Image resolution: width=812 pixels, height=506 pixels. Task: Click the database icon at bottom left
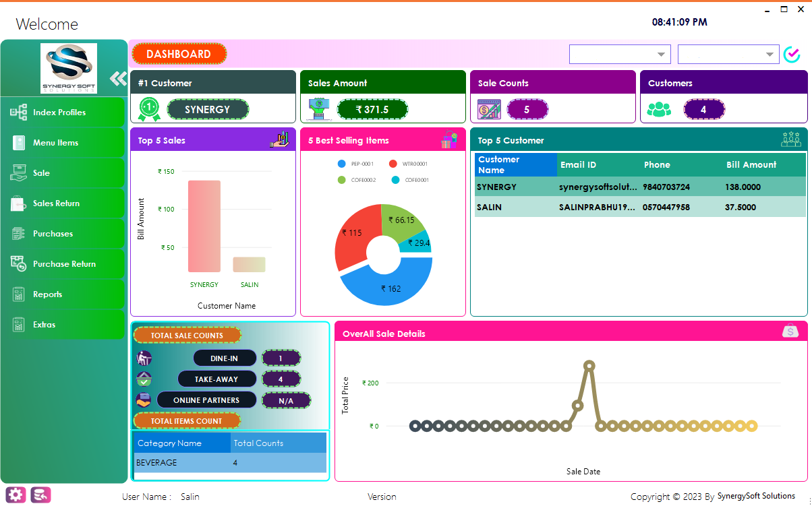tap(40, 495)
